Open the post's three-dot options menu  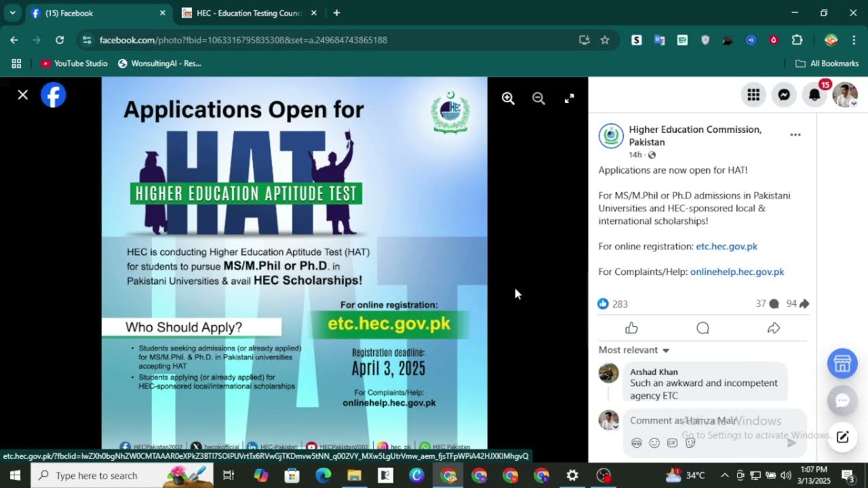point(795,134)
